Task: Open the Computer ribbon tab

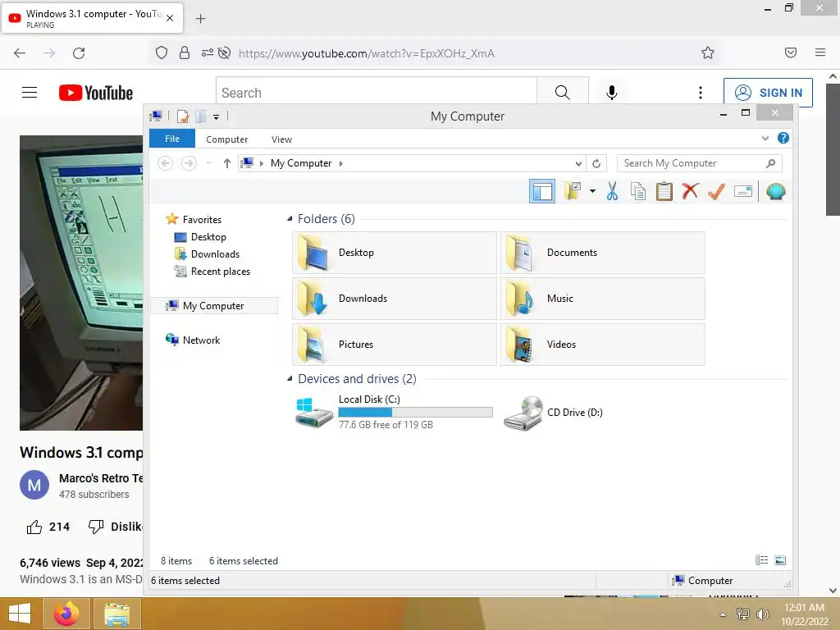Action: click(226, 139)
